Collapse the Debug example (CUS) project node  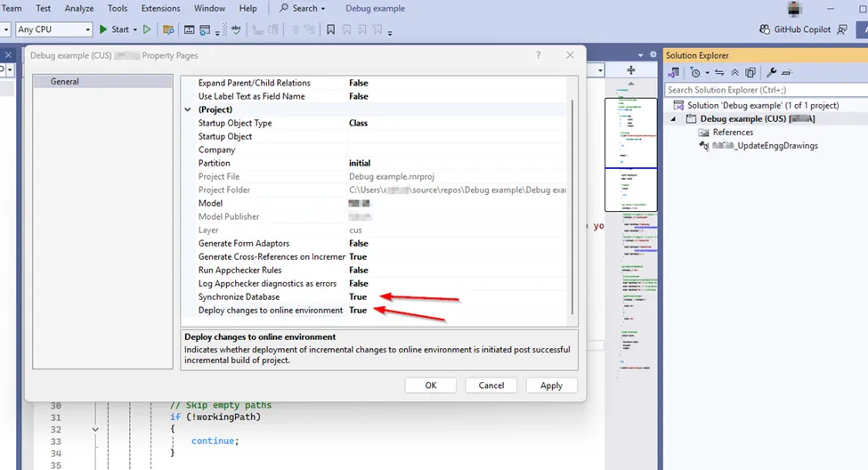tap(674, 119)
